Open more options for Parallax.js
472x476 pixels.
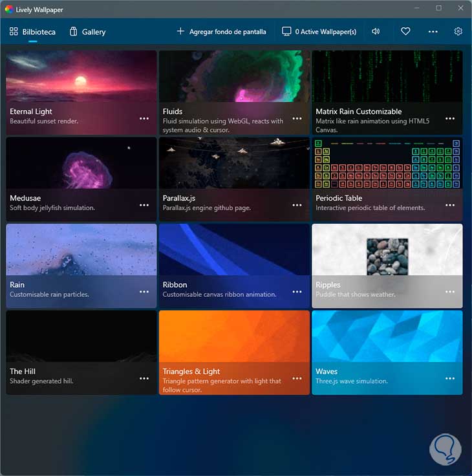[297, 205]
